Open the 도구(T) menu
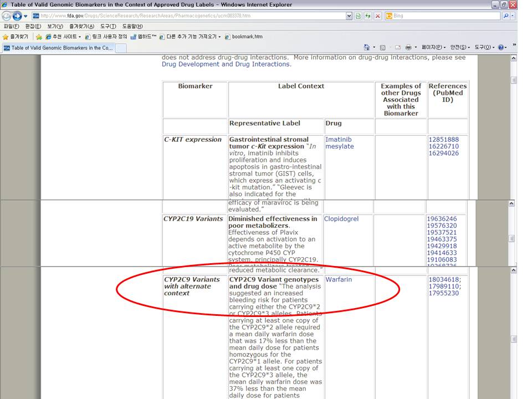Viewport: 532px width, 399px height. coord(108,26)
